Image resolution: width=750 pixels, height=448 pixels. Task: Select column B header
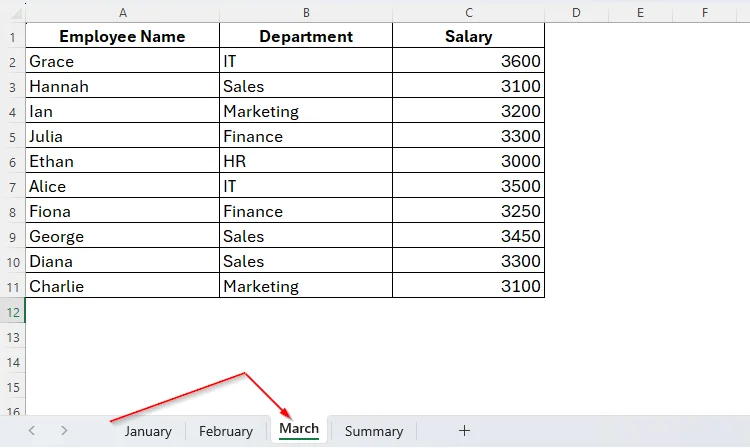click(306, 13)
